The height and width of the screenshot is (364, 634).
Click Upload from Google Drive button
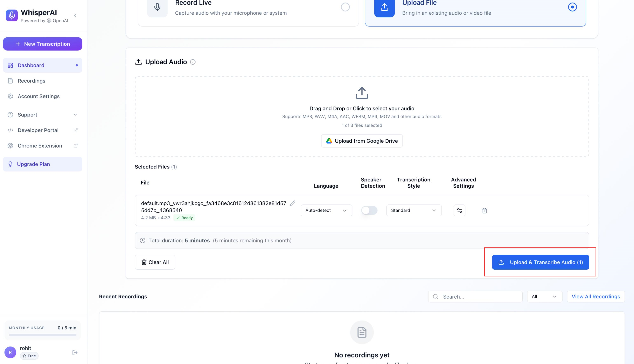(x=362, y=141)
